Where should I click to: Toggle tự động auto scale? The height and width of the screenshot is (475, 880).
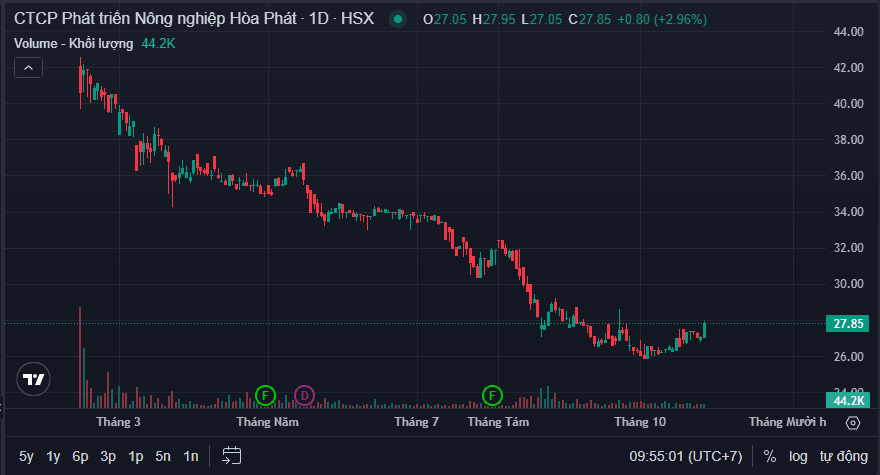[844, 456]
